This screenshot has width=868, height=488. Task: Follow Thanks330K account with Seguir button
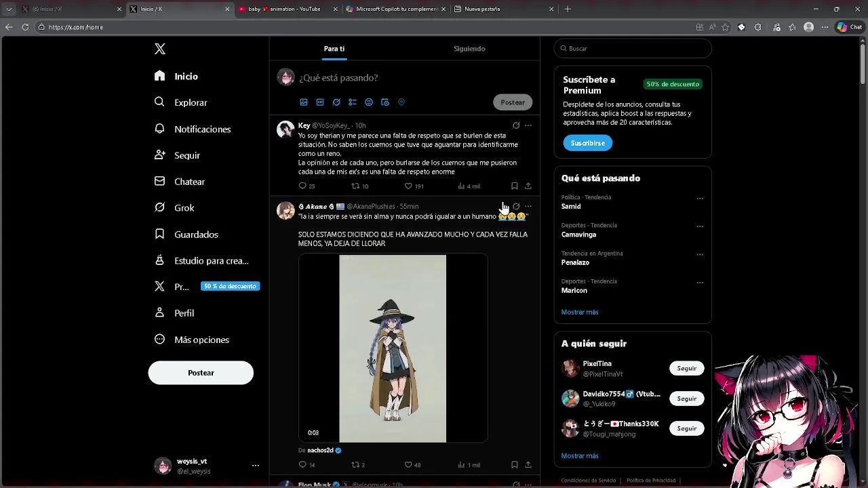coord(686,428)
